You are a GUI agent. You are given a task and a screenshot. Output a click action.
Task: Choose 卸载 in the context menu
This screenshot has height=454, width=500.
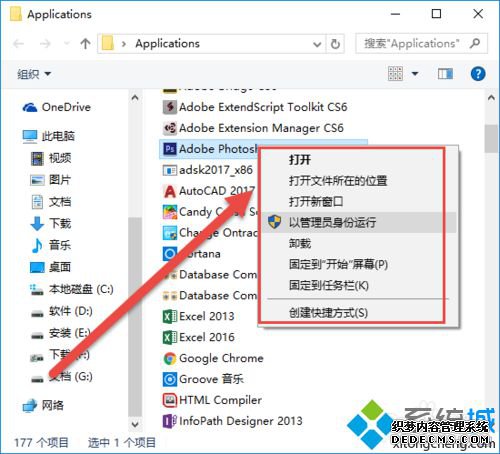pyautogui.click(x=300, y=243)
